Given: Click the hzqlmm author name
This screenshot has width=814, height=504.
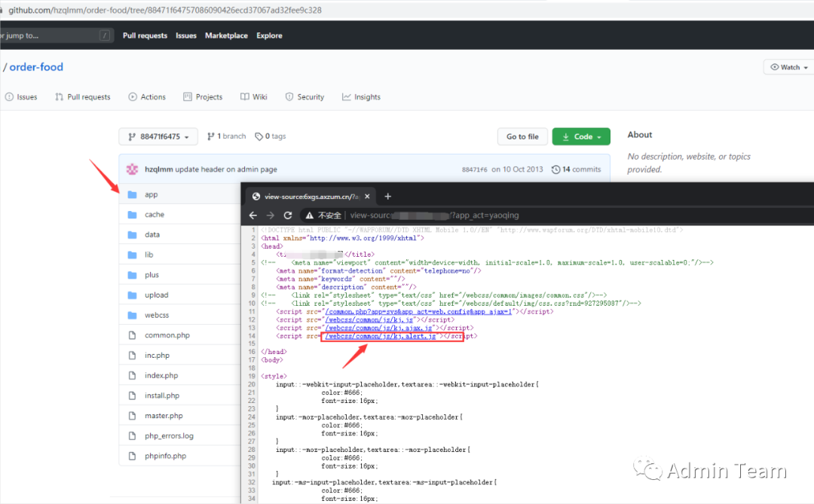Looking at the screenshot, I should point(159,170).
